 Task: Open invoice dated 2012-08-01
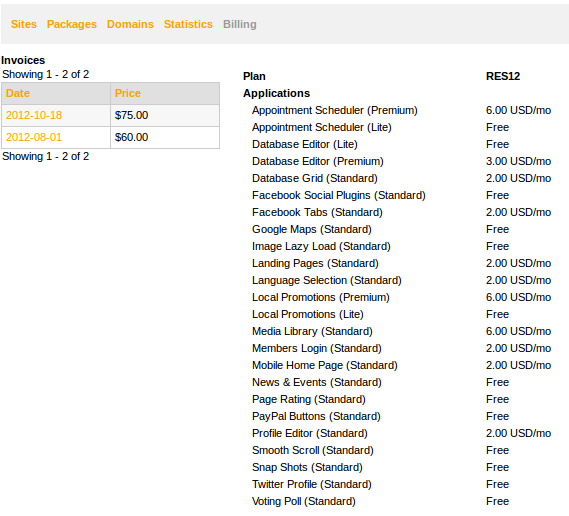[34, 138]
